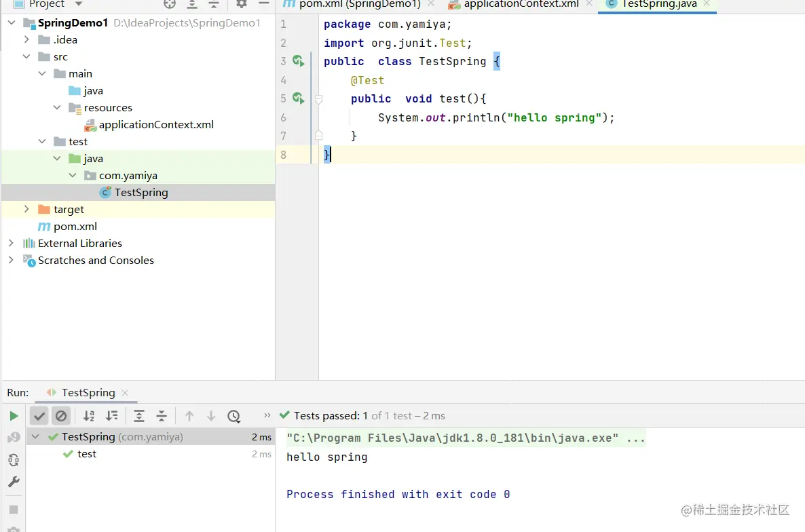
Task: Click "Process finished with exit code 0" text
Action: coord(398,495)
